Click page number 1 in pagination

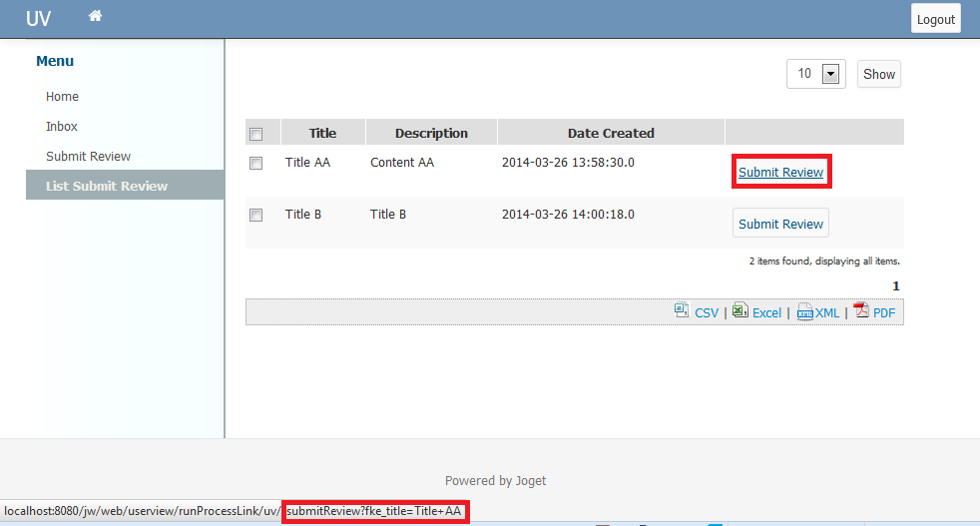[x=895, y=285]
